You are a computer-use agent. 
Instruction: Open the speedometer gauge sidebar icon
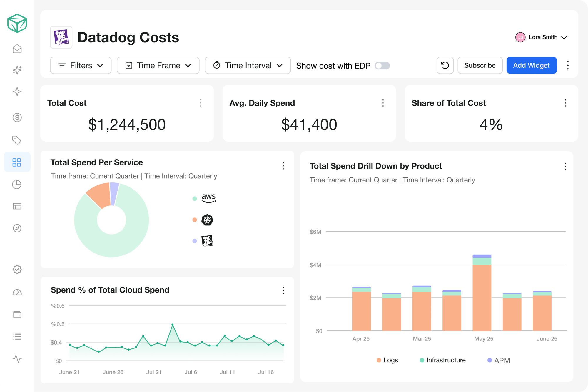17,292
